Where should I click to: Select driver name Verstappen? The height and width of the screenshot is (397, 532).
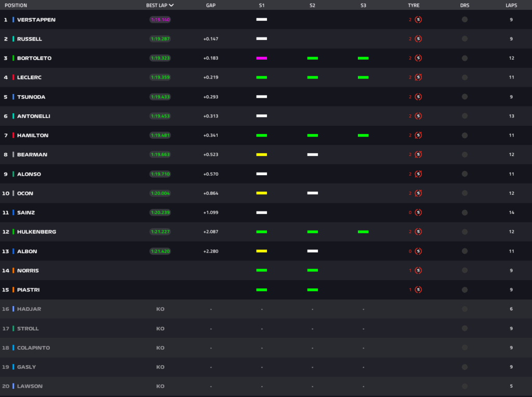click(36, 20)
